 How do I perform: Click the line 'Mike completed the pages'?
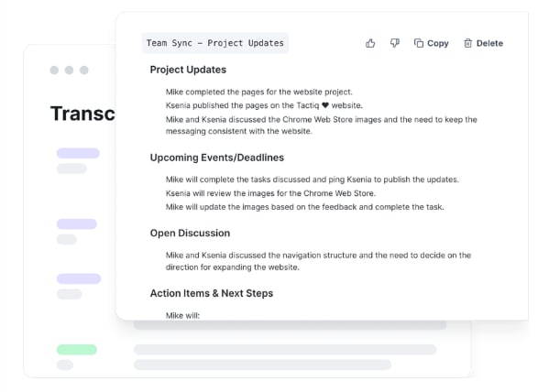tap(258, 92)
